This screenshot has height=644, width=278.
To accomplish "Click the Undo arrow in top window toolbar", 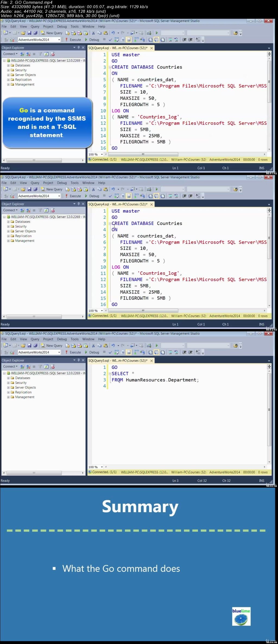I will (113, 33).
